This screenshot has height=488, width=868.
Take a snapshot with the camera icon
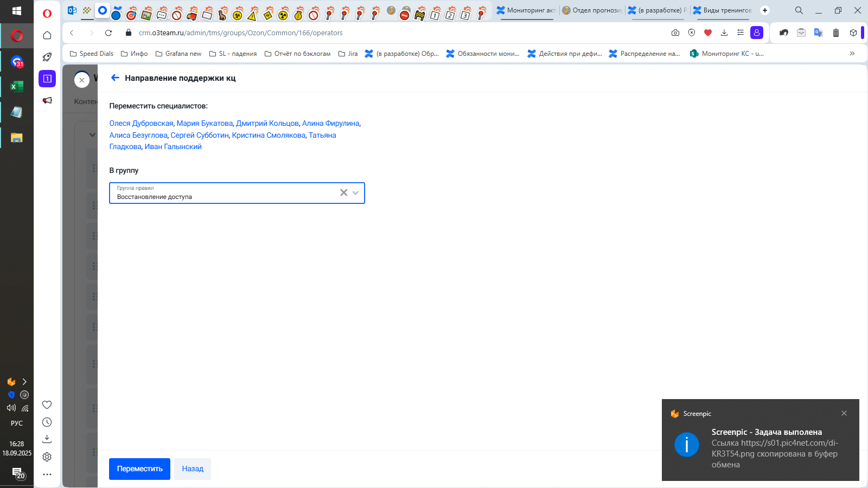click(x=675, y=33)
